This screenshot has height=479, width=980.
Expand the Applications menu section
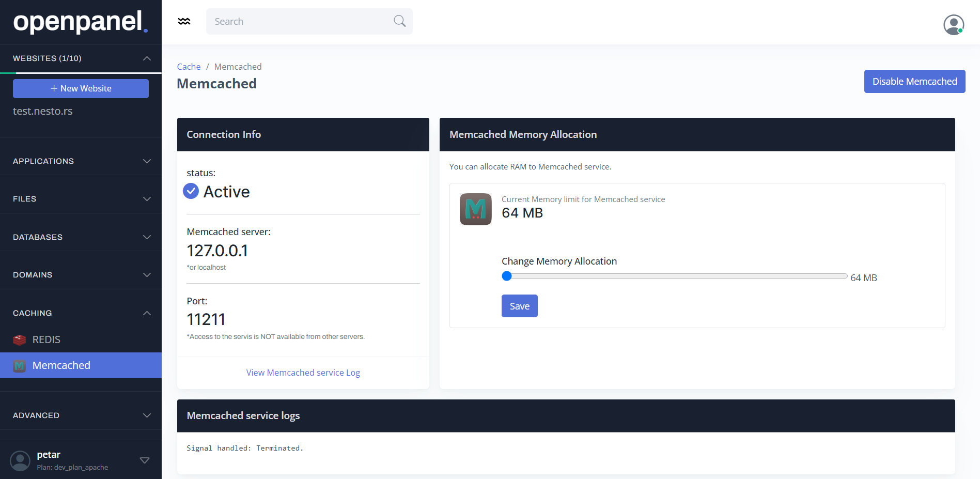pos(147,161)
